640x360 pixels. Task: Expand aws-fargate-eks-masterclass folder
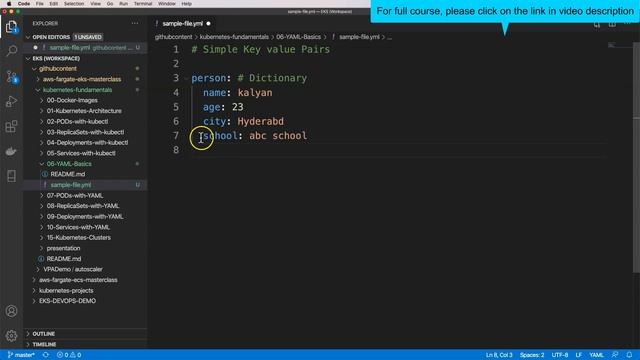[38, 79]
